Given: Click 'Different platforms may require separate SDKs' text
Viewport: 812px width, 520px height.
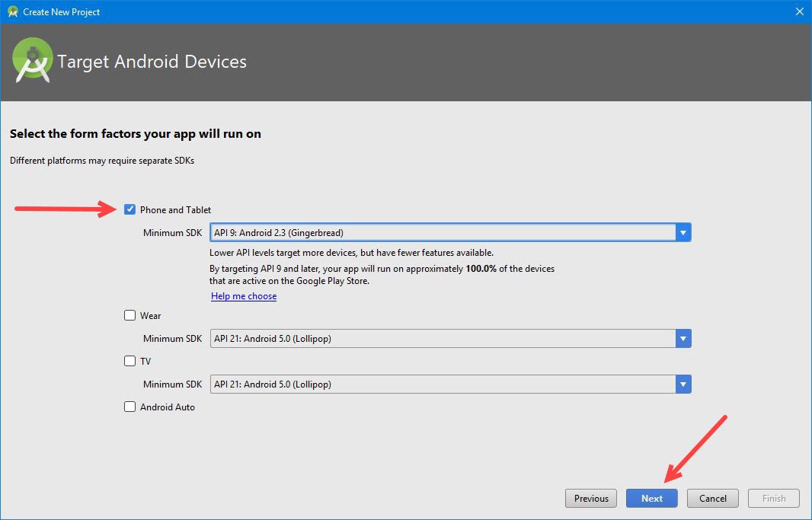Looking at the screenshot, I should [x=102, y=161].
